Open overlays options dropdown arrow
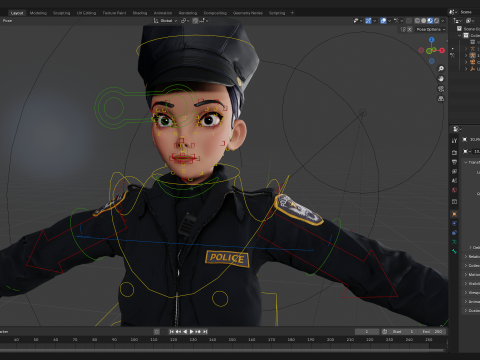Viewport: 480px width, 360px height. click(389, 21)
